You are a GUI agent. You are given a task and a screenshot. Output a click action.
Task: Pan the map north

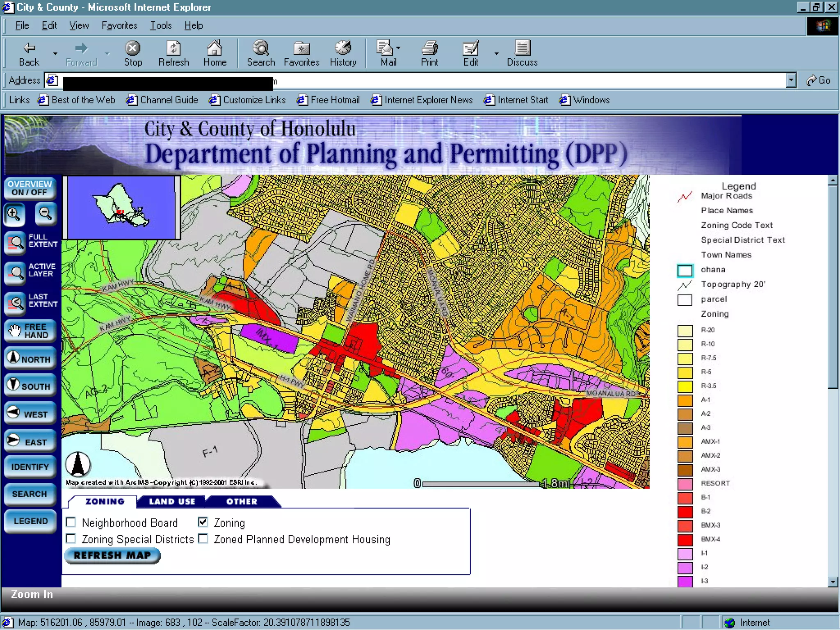(30, 359)
